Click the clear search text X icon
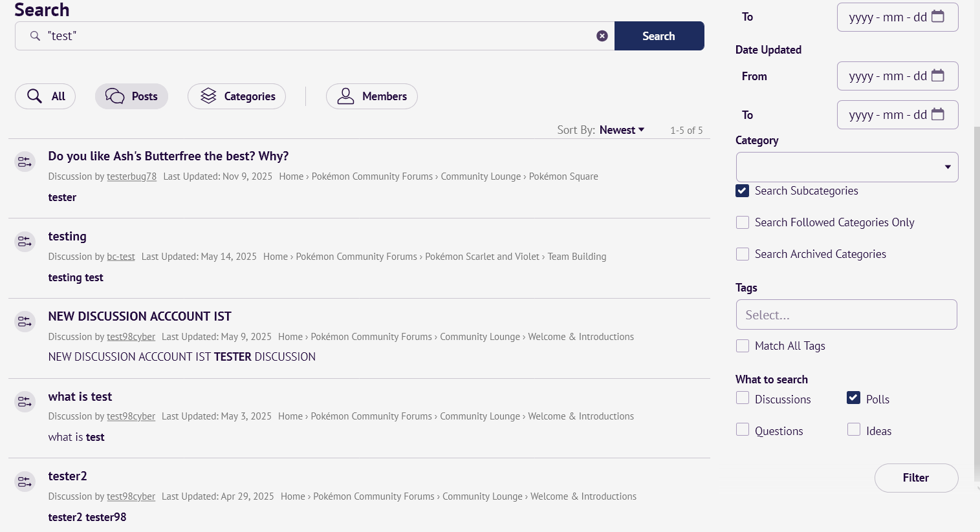 [x=602, y=36]
